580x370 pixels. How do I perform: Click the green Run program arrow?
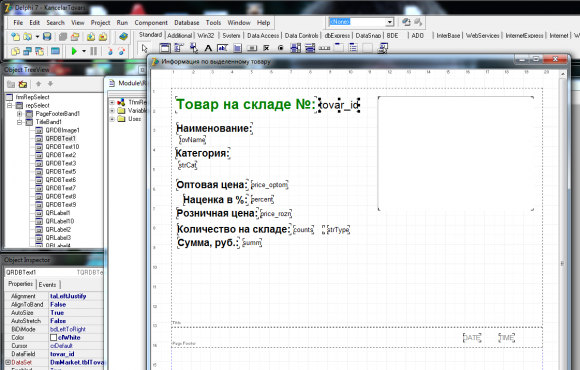coord(74,51)
